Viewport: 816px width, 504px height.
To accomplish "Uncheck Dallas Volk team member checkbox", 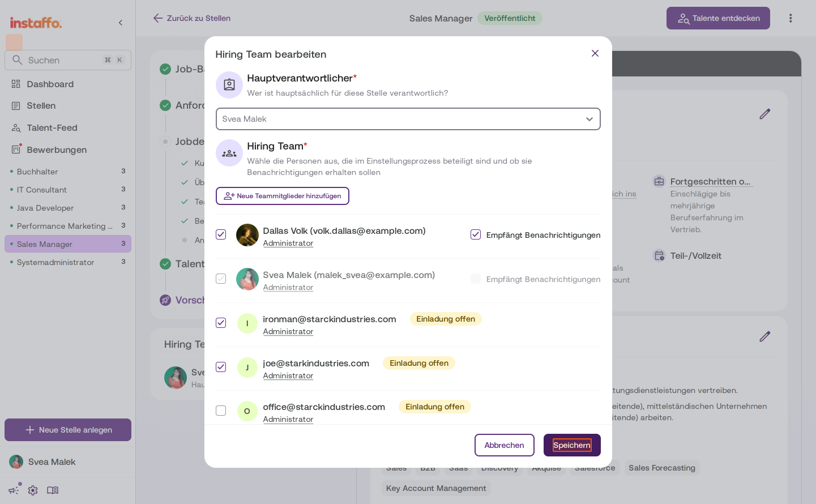I will [x=221, y=234].
